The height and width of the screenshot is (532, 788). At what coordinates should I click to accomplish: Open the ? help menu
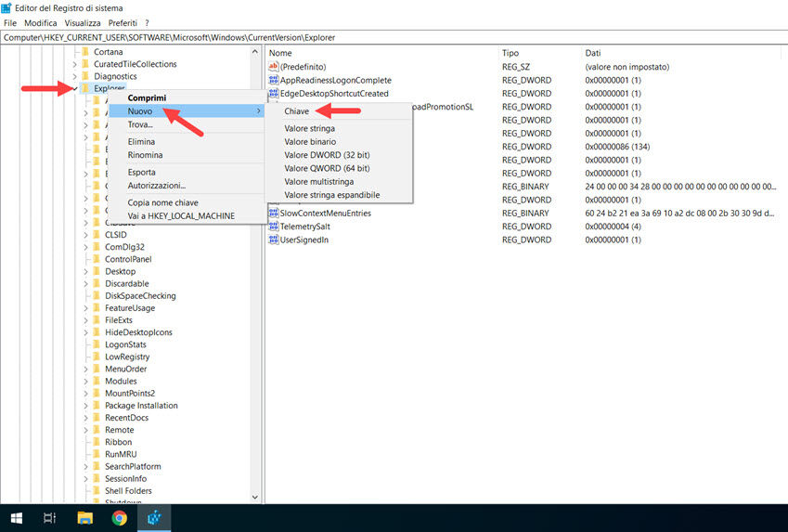coord(147,22)
